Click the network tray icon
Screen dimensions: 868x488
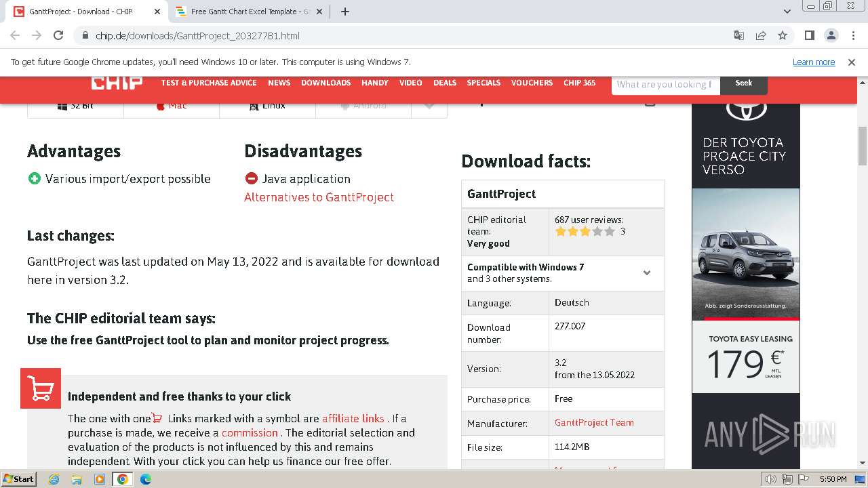787,479
